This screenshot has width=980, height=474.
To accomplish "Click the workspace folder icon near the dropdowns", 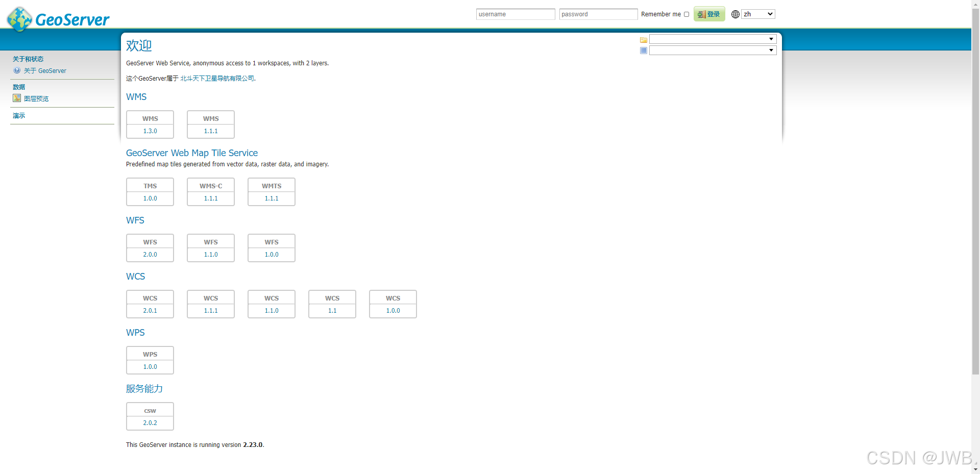I will (x=643, y=40).
